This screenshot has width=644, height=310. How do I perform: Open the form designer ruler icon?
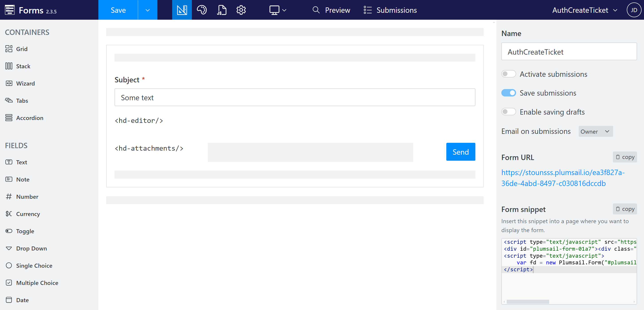pos(182,10)
